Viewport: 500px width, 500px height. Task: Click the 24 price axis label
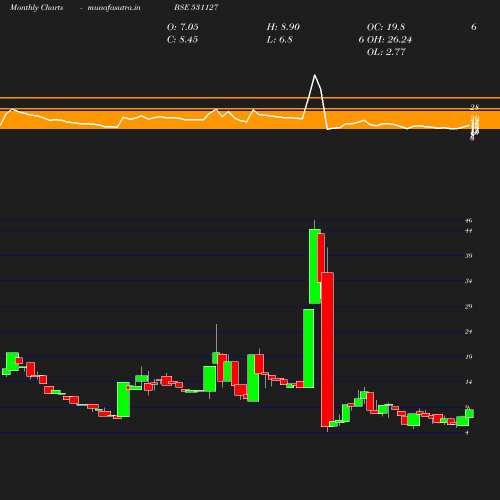[x=469, y=331]
